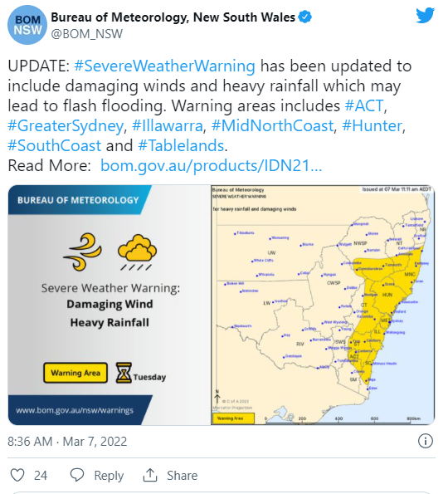Screen dimensions: 448x494
Task: Like the tweet with heart icon
Action: click(17, 475)
